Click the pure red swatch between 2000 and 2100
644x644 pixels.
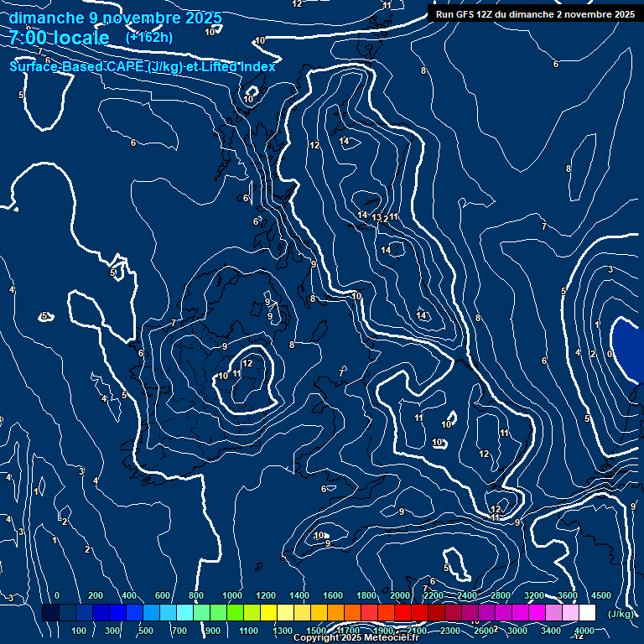point(402,612)
